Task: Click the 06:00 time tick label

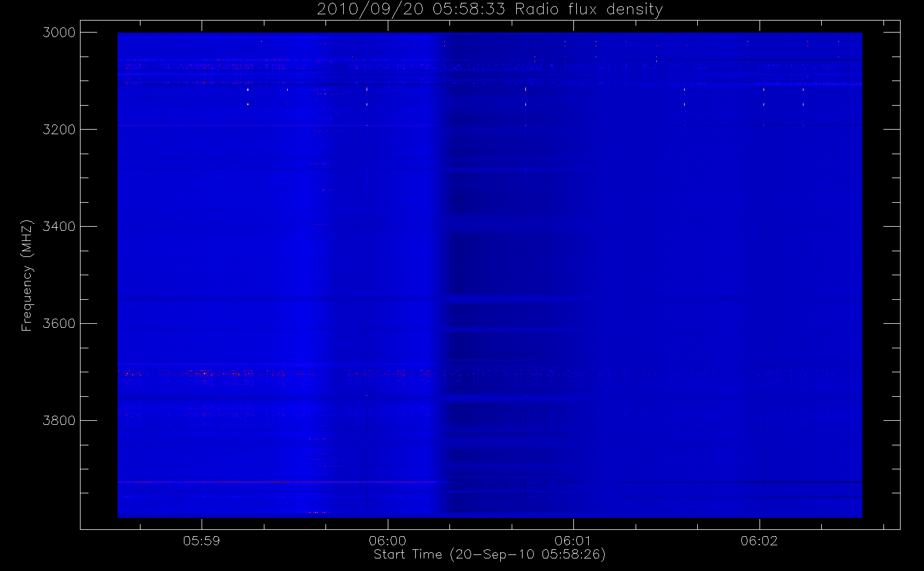Action: (388, 541)
